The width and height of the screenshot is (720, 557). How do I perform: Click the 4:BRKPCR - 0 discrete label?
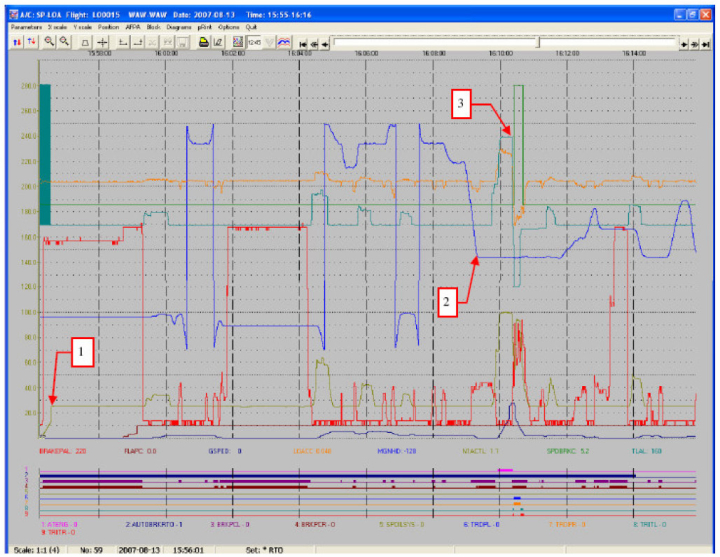pyautogui.click(x=315, y=524)
